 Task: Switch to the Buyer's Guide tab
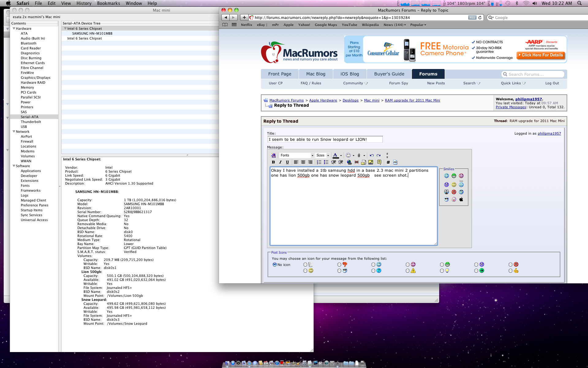click(x=389, y=74)
